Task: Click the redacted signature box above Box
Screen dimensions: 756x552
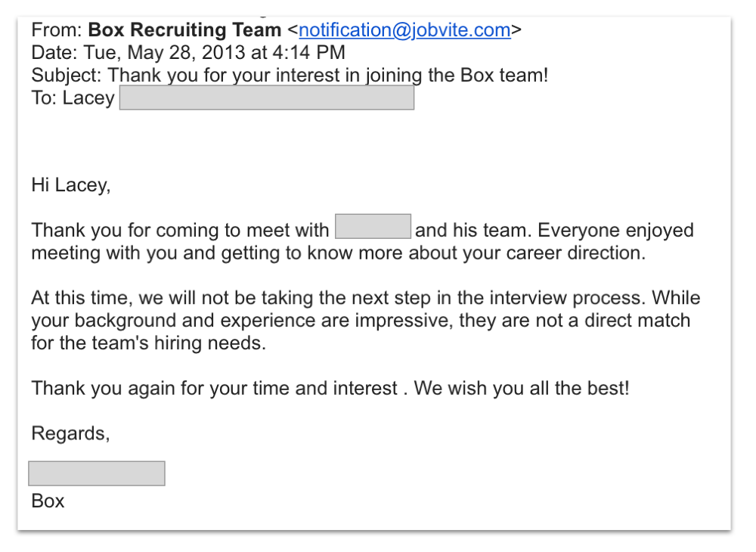Action: (x=97, y=473)
